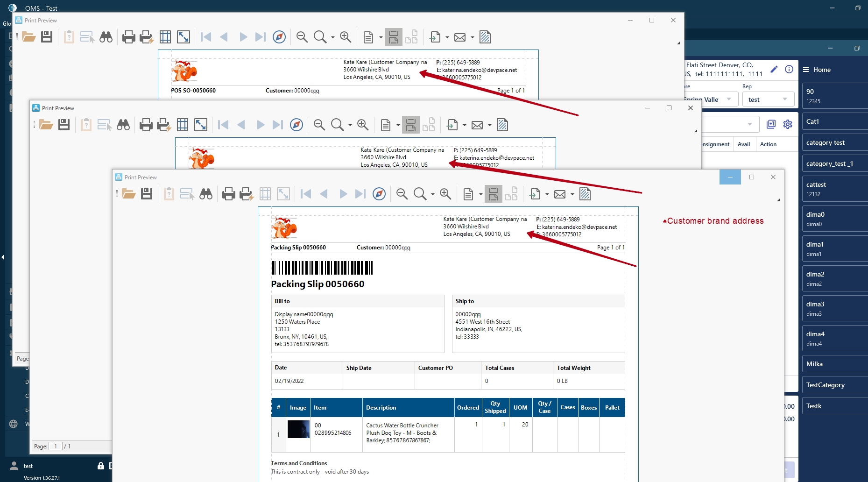This screenshot has width=868, height=482.
Task: Expand e-mail format dropdown in Packing Slip preview
Action: (572, 194)
